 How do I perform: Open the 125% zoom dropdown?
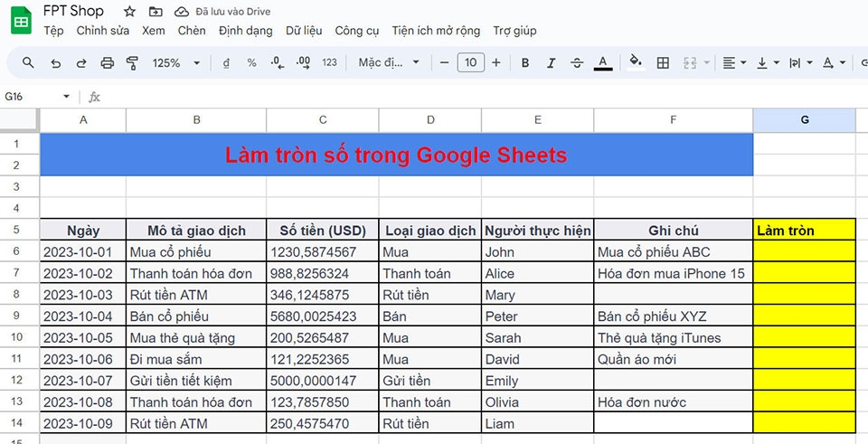coord(176,63)
